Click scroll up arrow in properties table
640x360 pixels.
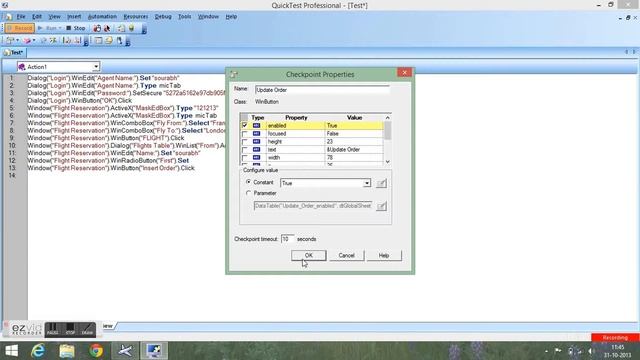coord(387,118)
